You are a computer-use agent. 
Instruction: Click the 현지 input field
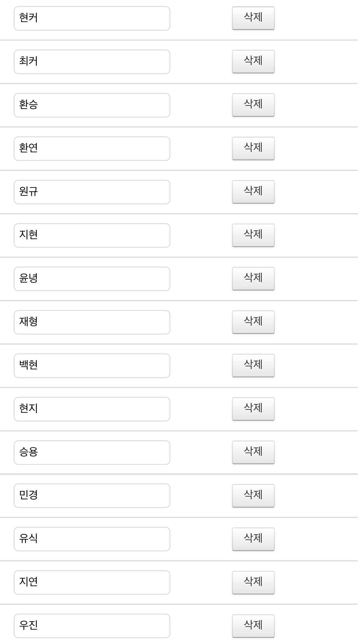(92, 409)
